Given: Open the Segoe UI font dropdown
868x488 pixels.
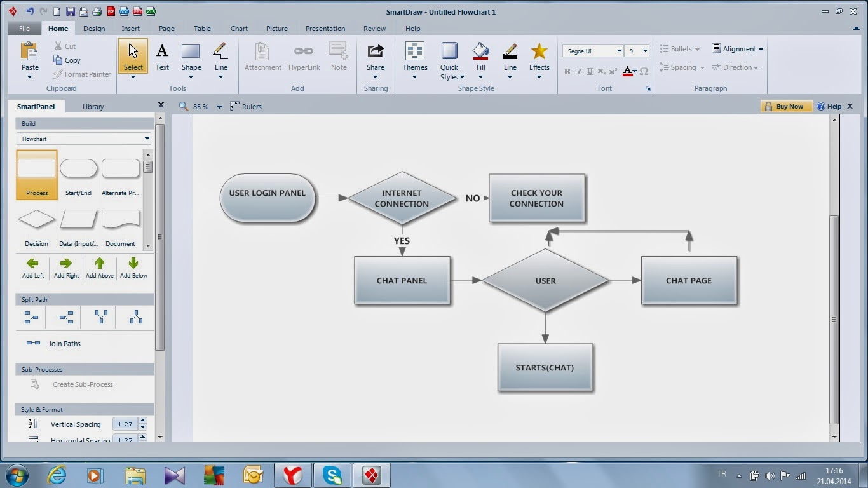Looking at the screenshot, I should click(x=619, y=51).
